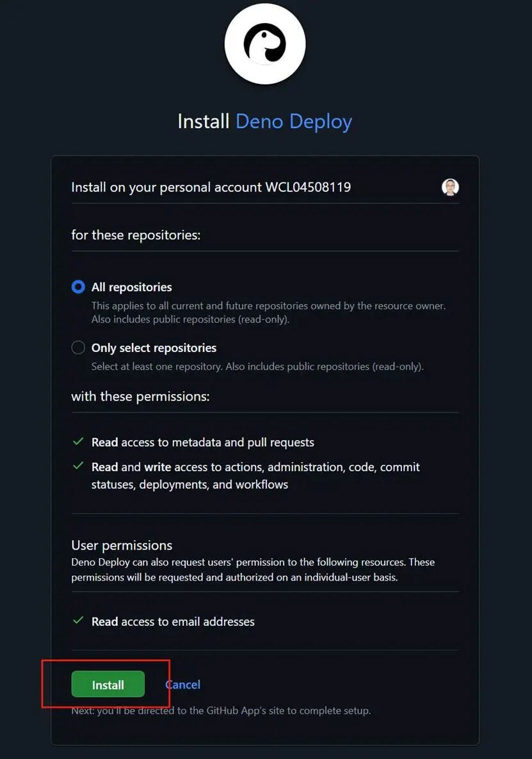Click the All repositories label text

click(132, 287)
